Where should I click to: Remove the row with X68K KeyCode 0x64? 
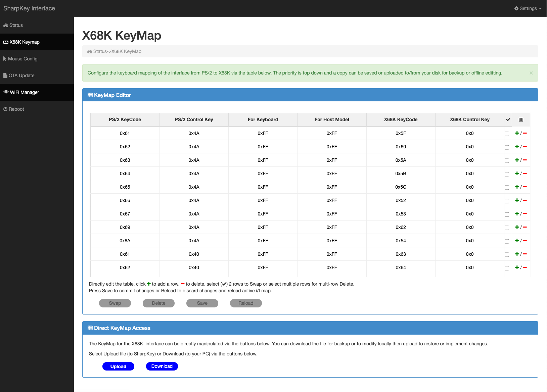point(525,267)
